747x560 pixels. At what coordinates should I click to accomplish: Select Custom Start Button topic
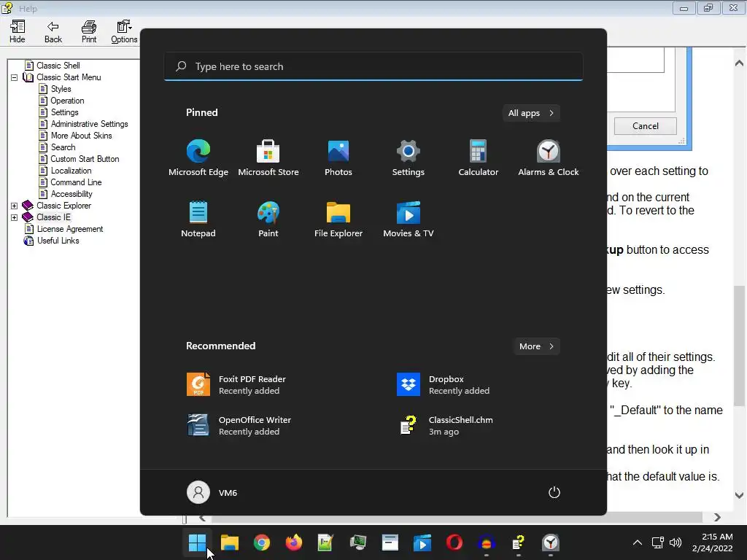[85, 158]
